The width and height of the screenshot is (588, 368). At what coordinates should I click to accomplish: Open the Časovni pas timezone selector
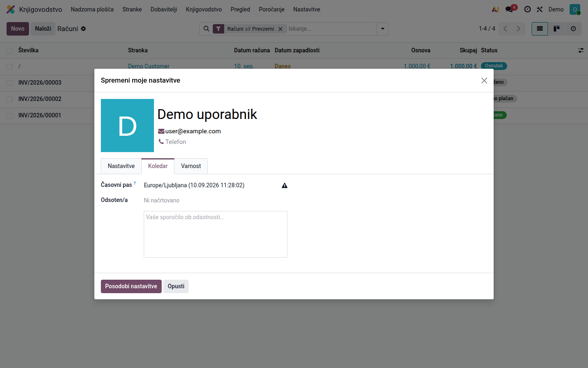click(x=211, y=185)
